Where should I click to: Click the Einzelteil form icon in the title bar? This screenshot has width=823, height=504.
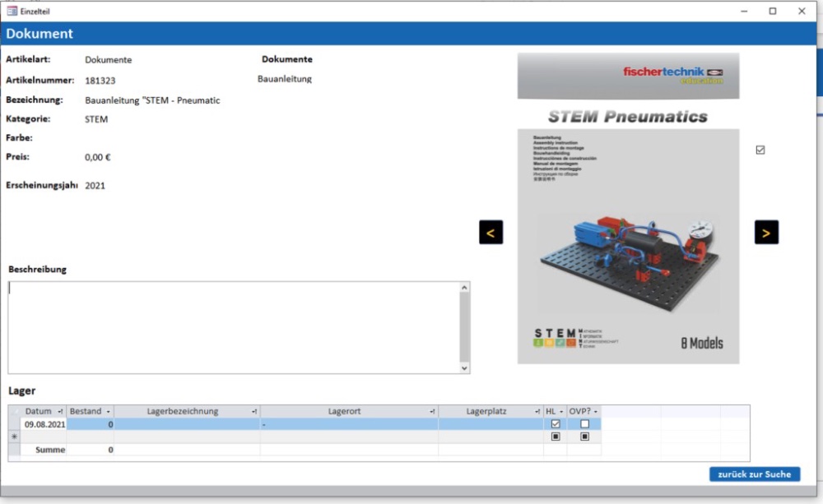[x=12, y=11]
